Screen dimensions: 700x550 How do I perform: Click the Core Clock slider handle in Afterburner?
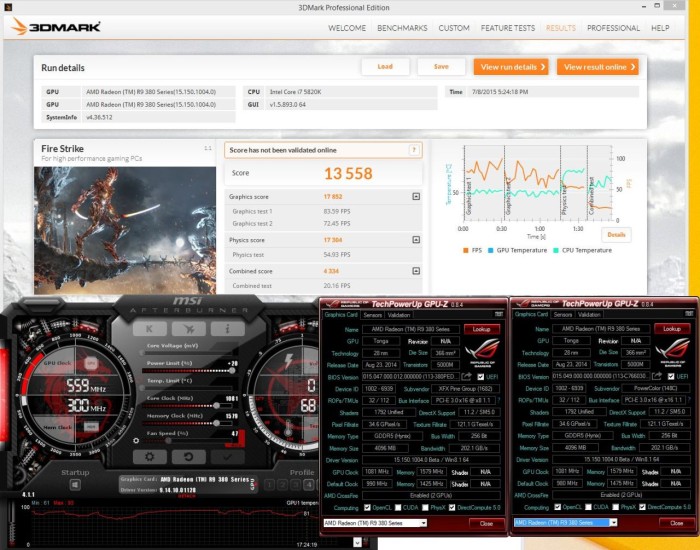point(217,405)
